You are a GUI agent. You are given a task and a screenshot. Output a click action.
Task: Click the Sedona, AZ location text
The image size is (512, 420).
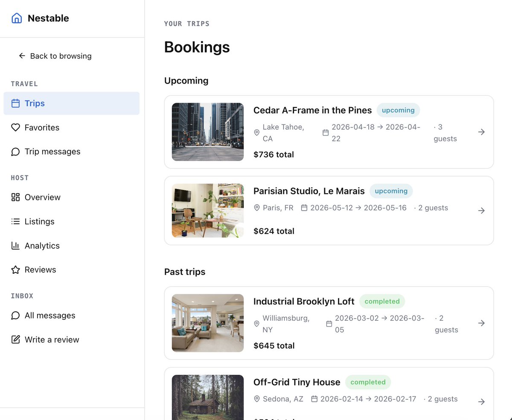[283, 399]
